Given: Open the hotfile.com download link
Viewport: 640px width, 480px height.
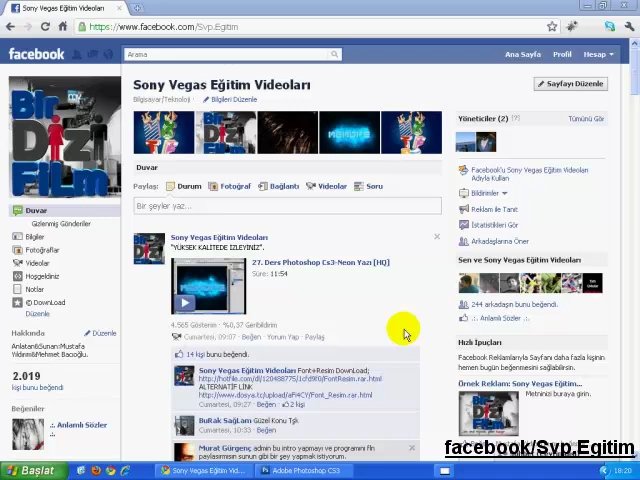Looking at the screenshot, I should point(290,379).
